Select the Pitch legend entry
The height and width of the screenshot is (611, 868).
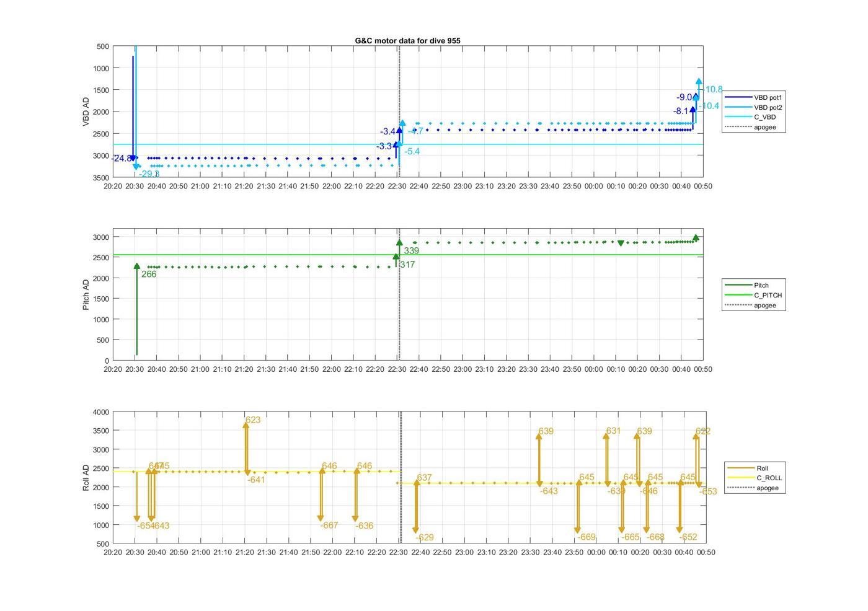click(x=747, y=285)
